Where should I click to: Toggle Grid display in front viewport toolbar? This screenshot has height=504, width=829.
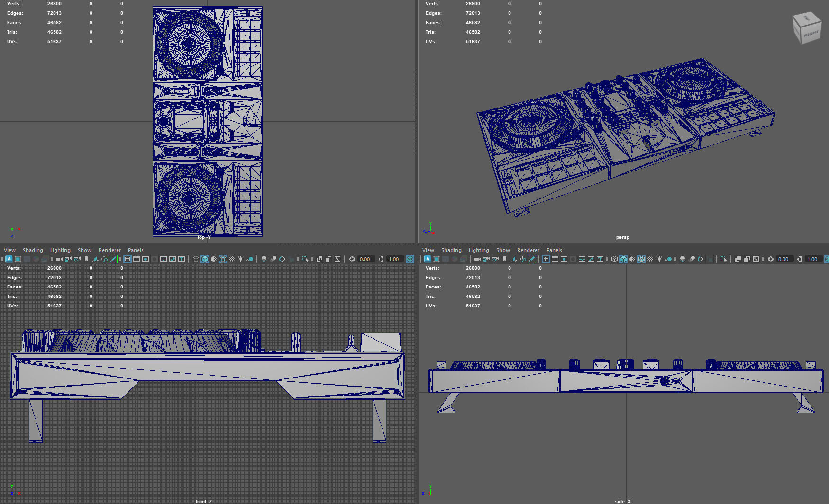click(128, 259)
